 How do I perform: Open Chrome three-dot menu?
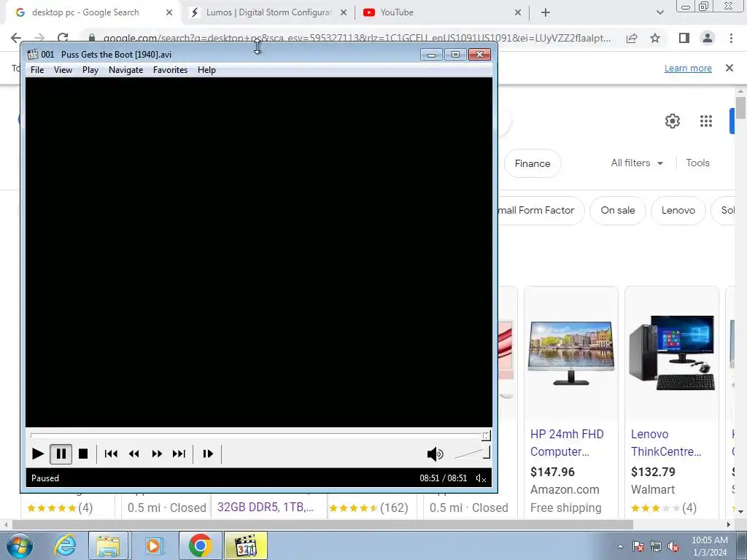click(x=731, y=38)
